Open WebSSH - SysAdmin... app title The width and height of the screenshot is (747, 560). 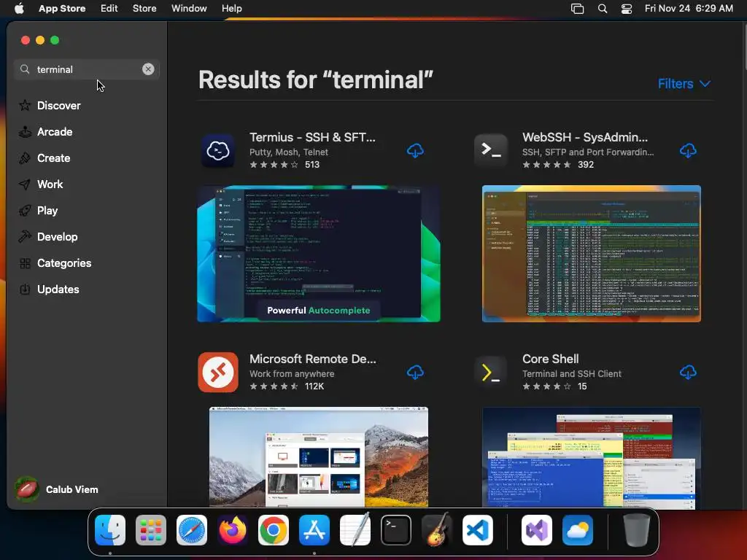[585, 137]
